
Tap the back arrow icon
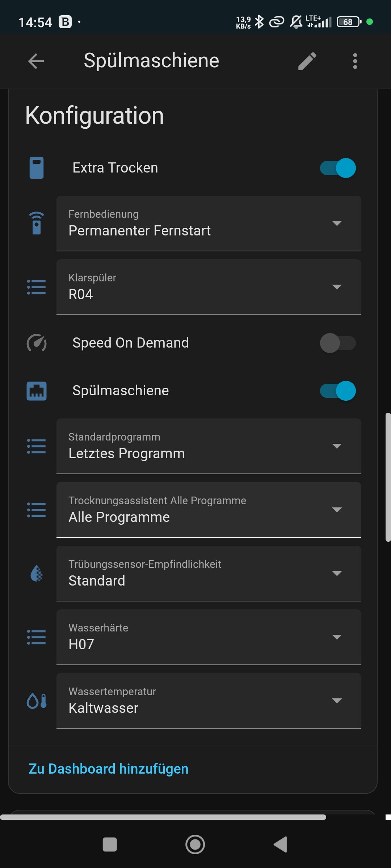36,61
